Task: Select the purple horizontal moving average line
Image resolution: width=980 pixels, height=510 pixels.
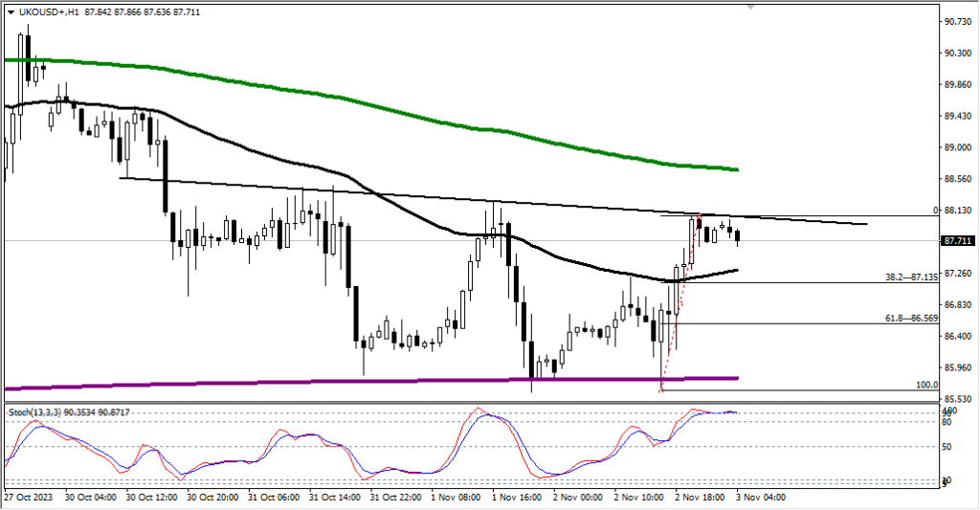Action: coord(287,382)
